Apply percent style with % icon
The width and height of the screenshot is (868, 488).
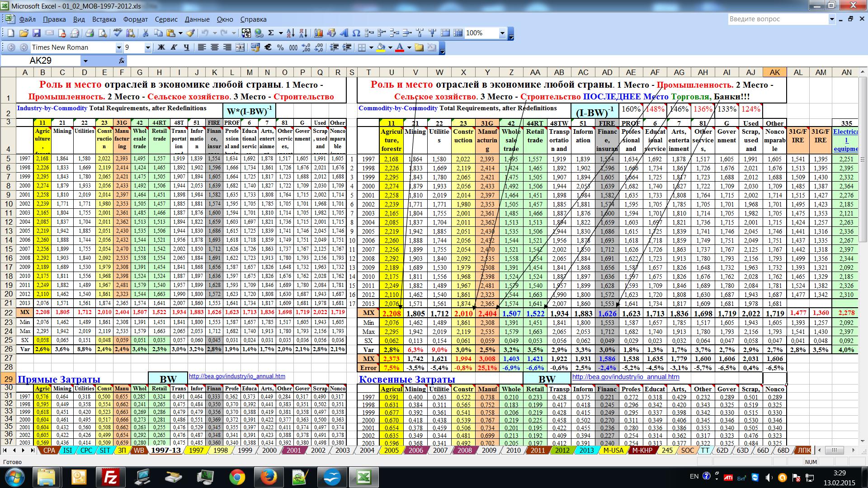(280, 47)
